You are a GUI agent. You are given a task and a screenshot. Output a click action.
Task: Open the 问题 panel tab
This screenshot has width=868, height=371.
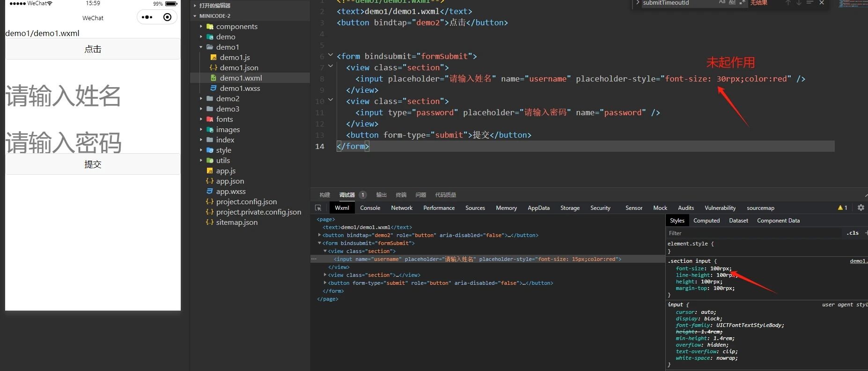421,195
